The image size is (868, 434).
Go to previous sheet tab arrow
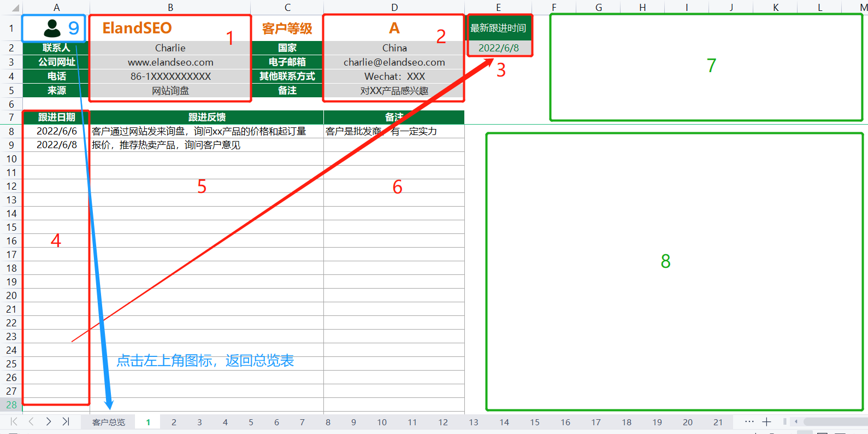31,421
